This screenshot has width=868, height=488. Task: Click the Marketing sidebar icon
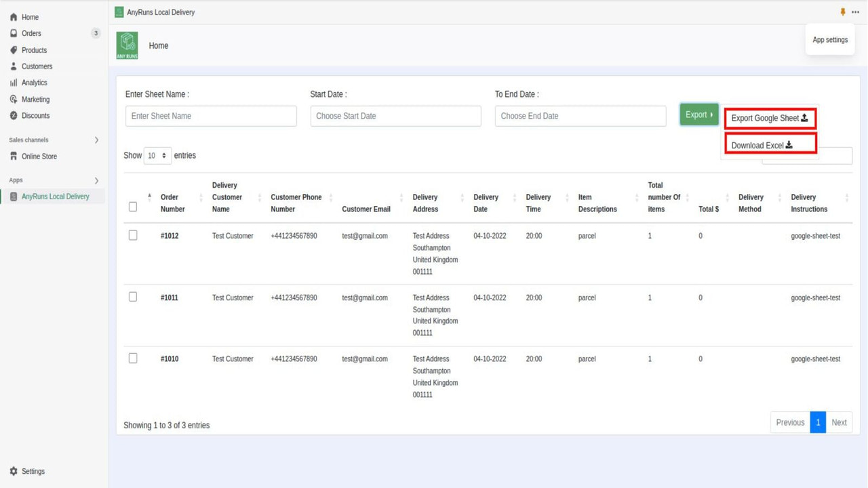pos(14,99)
